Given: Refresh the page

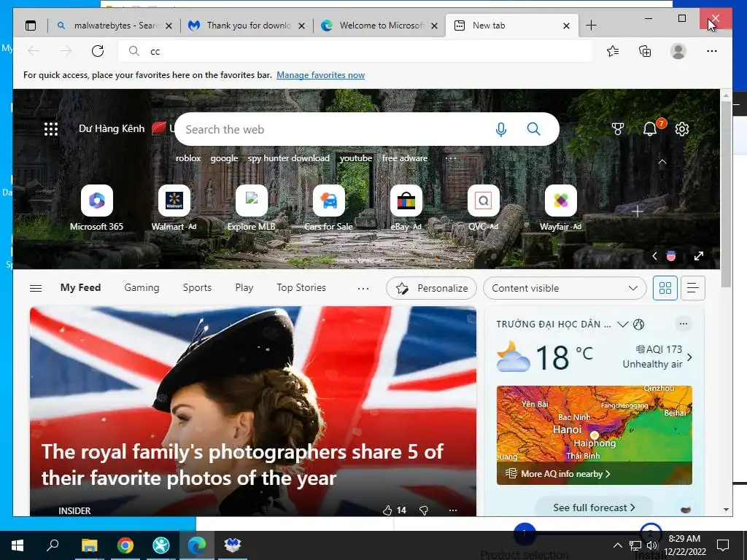Looking at the screenshot, I should (98, 51).
